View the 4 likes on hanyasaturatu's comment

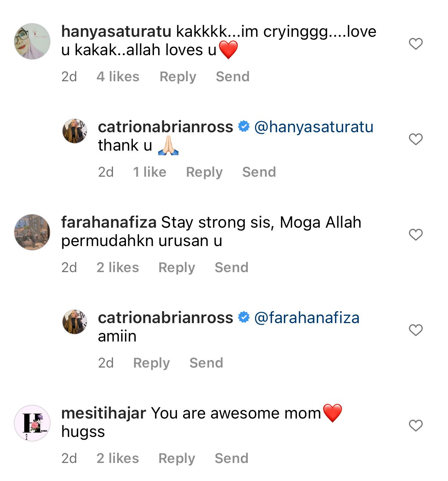[118, 77]
